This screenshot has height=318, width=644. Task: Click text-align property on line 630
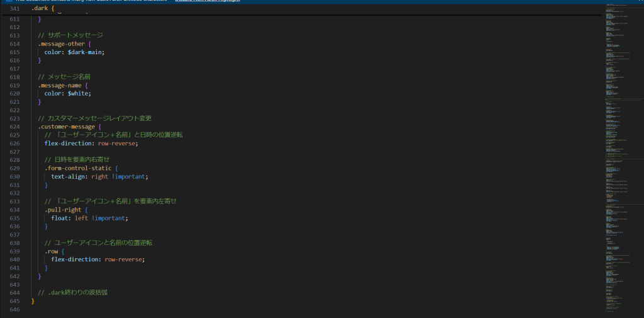pyautogui.click(x=69, y=176)
